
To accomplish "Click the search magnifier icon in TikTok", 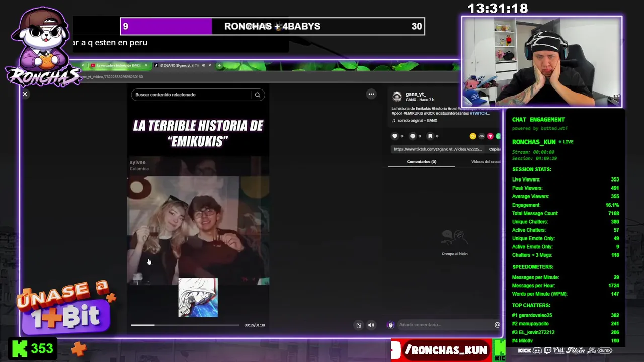I will pyautogui.click(x=257, y=95).
